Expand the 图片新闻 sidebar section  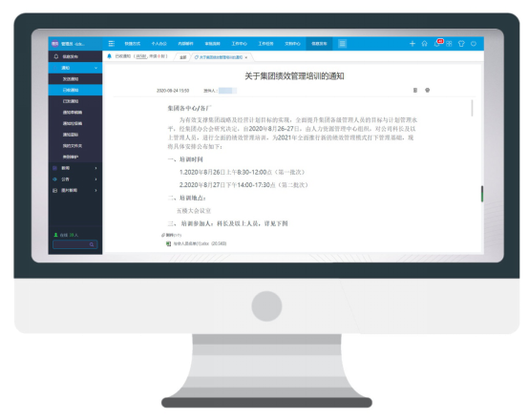[75, 190]
